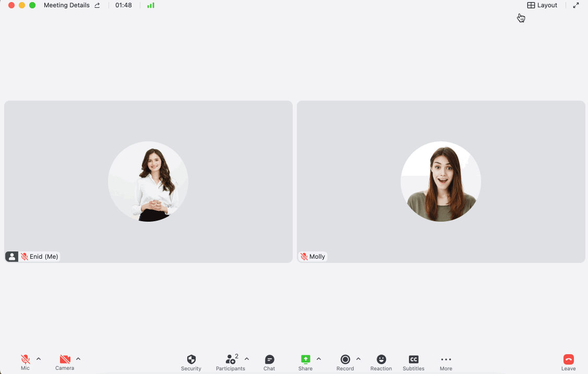
Task: Open the Participants list
Action: (230, 360)
